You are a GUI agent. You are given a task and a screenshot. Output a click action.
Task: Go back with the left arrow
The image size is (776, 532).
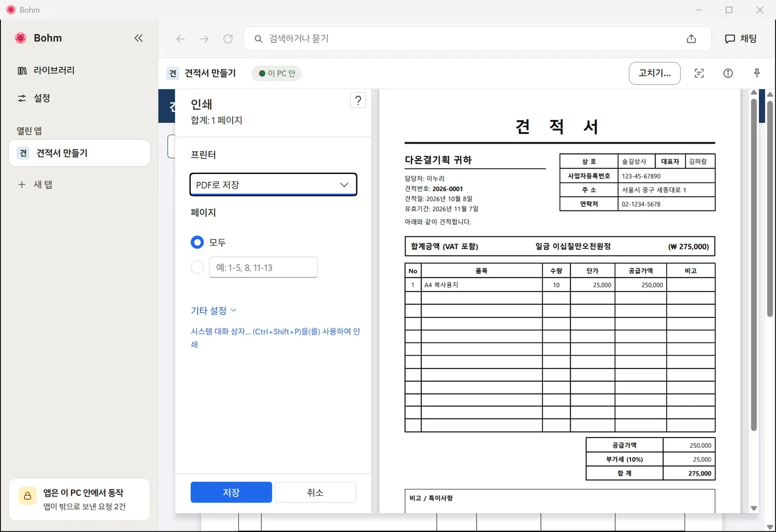[x=181, y=39]
